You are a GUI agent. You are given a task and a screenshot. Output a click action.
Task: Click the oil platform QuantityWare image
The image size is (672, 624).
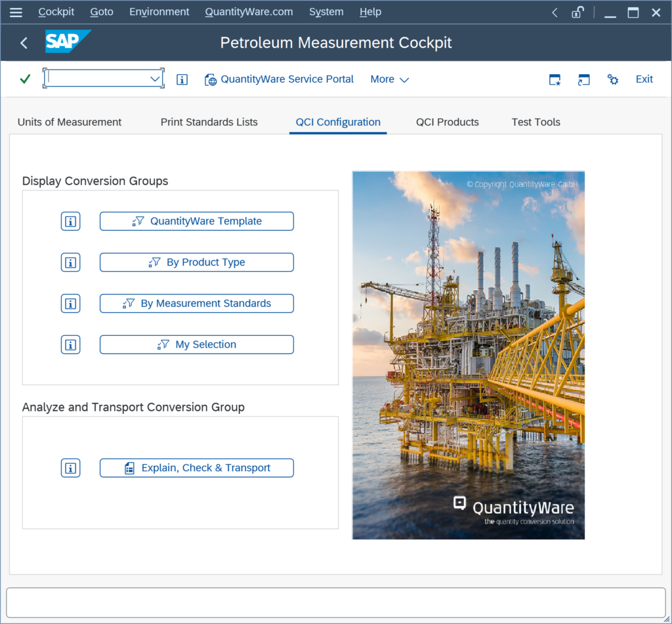(x=469, y=355)
